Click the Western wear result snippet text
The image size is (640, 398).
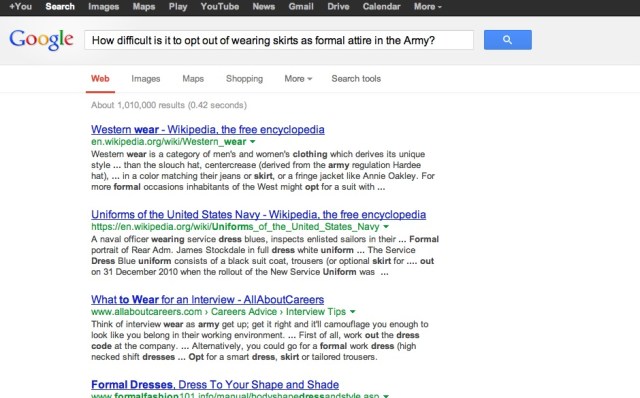(x=263, y=171)
